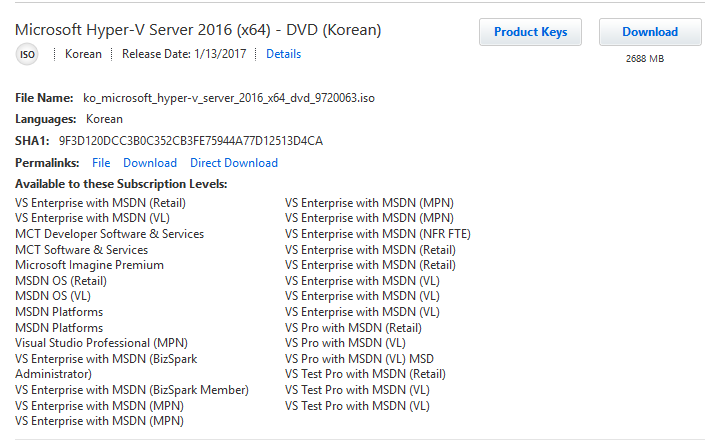Follow the Direct Download permalink
This screenshot has height=442, width=721.
234,163
